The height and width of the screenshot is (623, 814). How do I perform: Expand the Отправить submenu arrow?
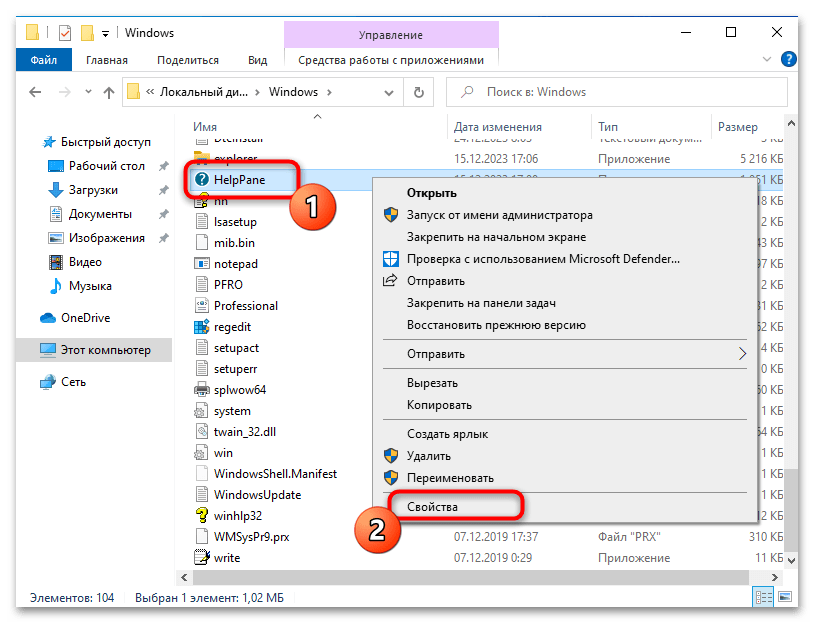coord(742,353)
